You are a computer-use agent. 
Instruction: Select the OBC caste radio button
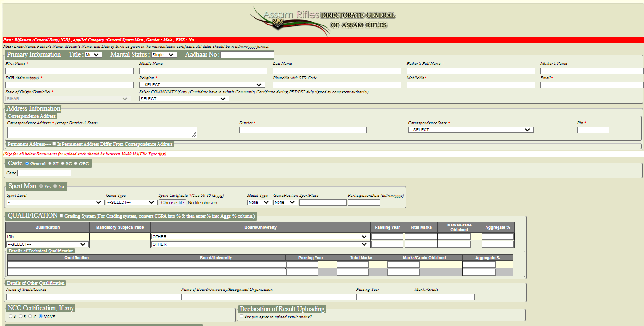click(x=75, y=163)
